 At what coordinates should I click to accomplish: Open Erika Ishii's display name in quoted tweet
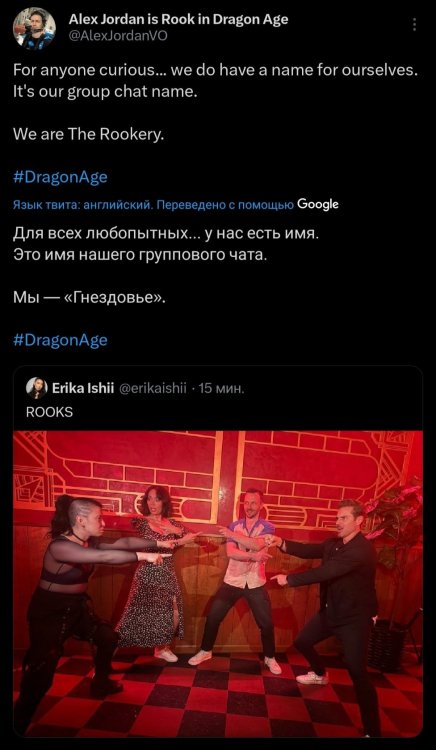[83, 388]
